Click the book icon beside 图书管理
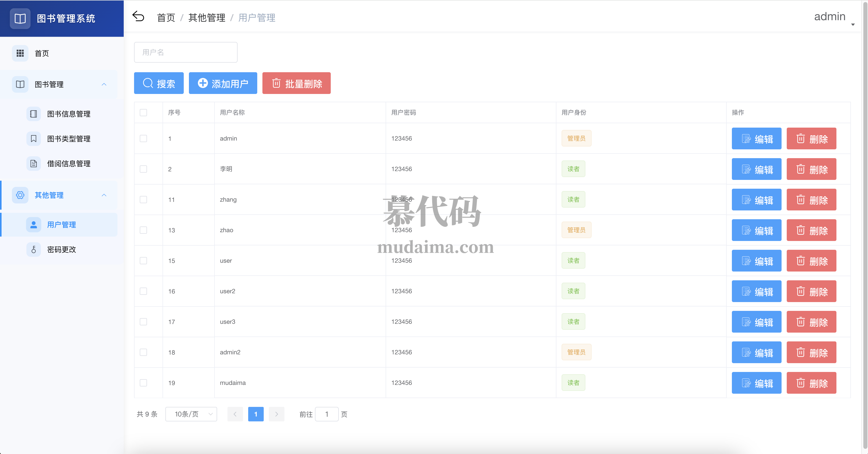 click(20, 84)
